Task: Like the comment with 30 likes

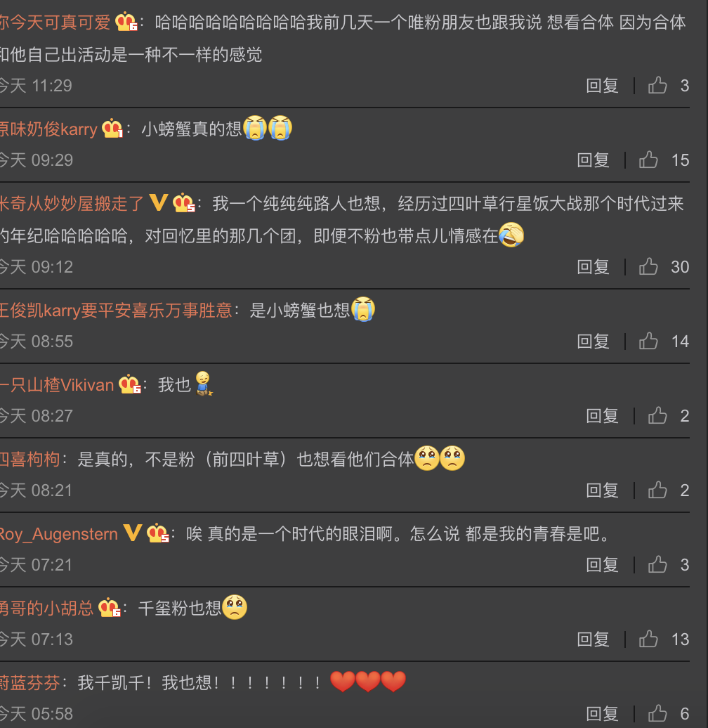Action: 648,266
